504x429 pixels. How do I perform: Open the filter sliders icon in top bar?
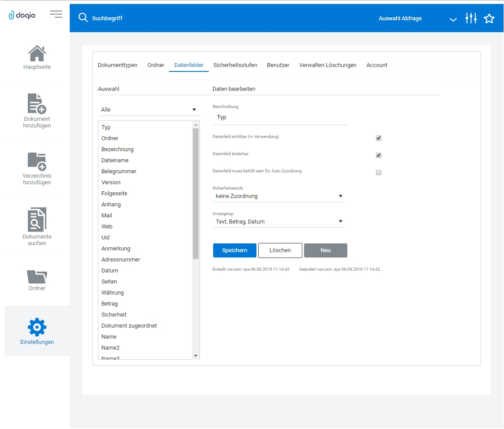click(471, 18)
